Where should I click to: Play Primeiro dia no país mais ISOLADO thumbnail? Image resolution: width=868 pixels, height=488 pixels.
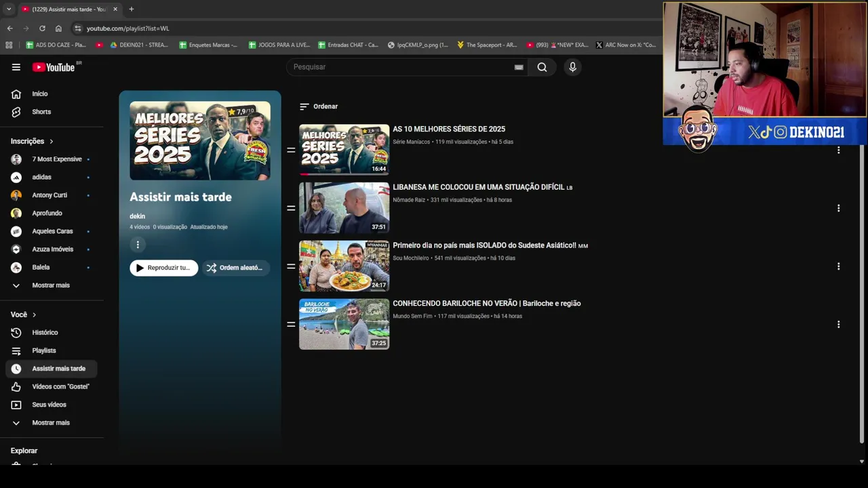point(344,266)
